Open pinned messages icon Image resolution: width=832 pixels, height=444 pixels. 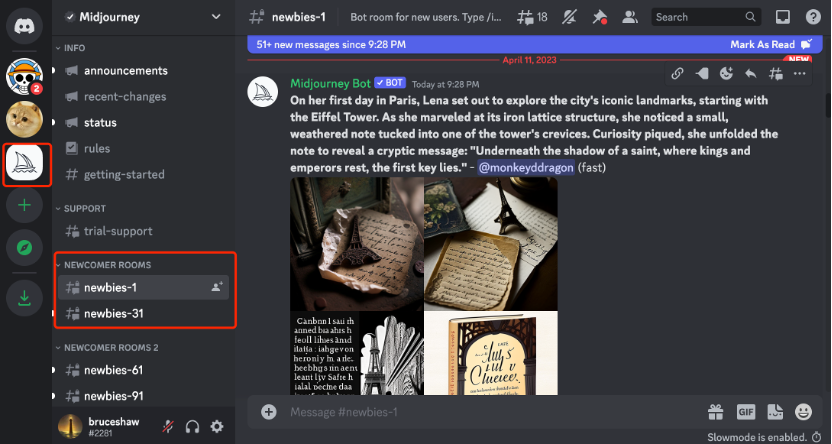click(600, 17)
